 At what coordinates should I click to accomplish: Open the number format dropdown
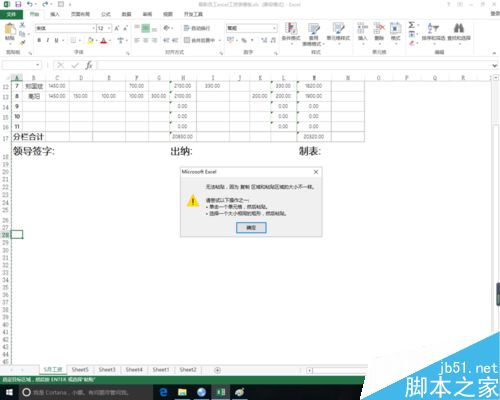click(274, 28)
